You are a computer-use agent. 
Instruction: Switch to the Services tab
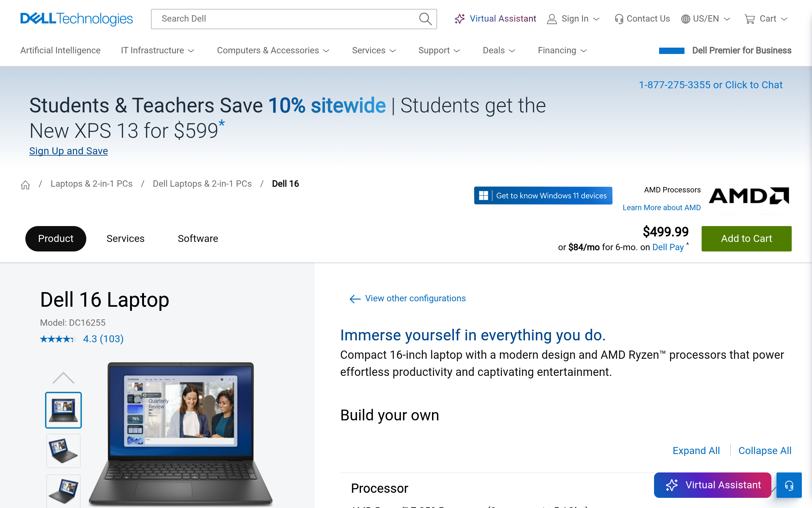click(126, 238)
